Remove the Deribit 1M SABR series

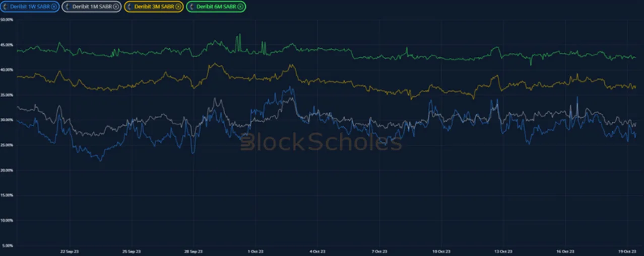116,7
